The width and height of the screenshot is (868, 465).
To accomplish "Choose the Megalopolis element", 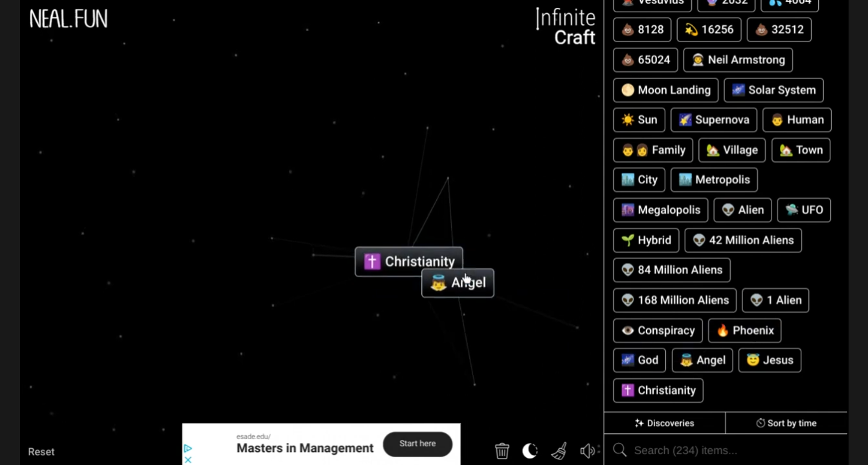I will click(x=660, y=210).
